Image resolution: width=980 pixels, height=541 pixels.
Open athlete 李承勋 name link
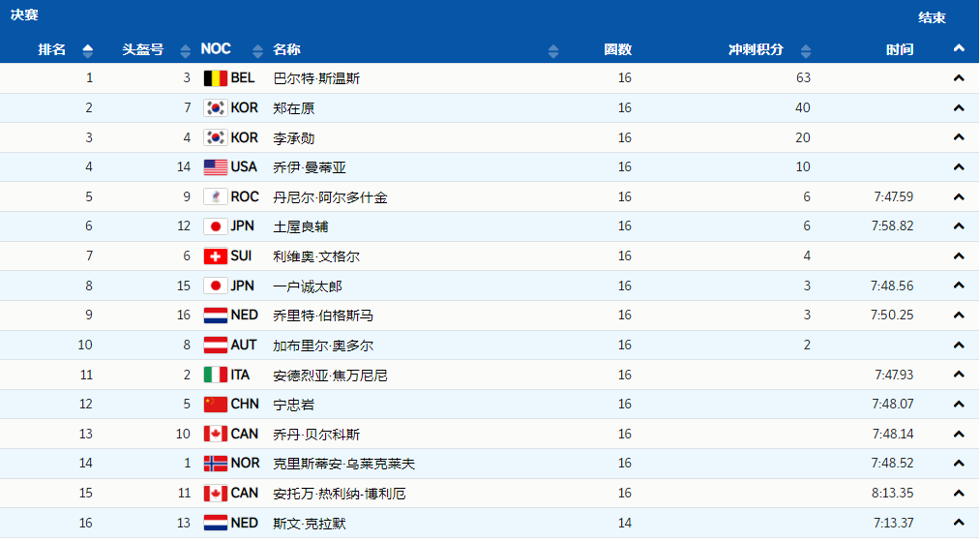(294, 138)
